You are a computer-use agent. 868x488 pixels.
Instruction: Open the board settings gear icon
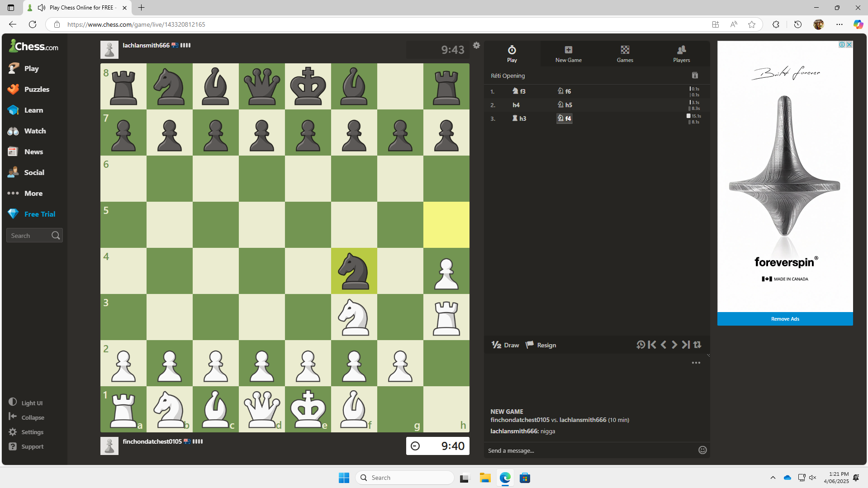pos(476,45)
